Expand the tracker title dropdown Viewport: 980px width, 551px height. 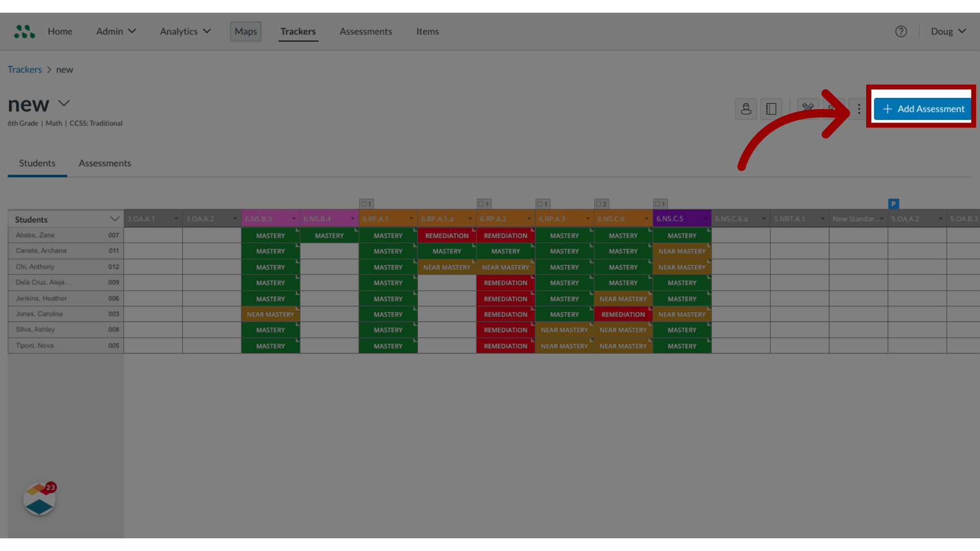tap(64, 103)
